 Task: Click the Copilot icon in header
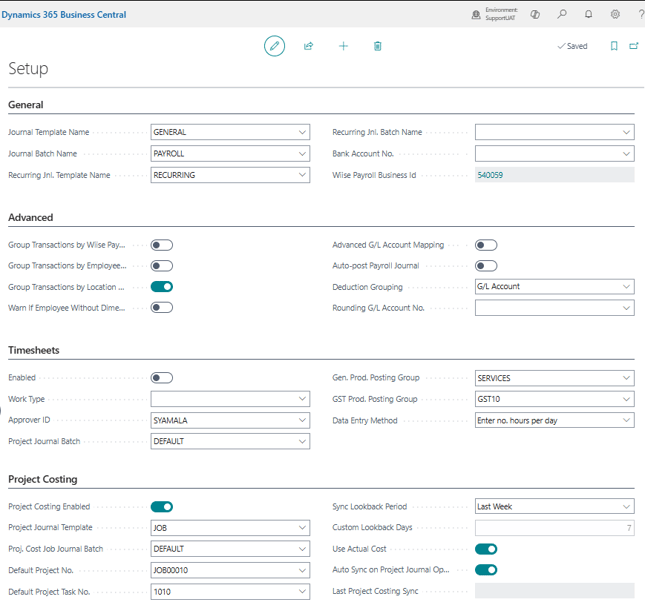(x=535, y=14)
